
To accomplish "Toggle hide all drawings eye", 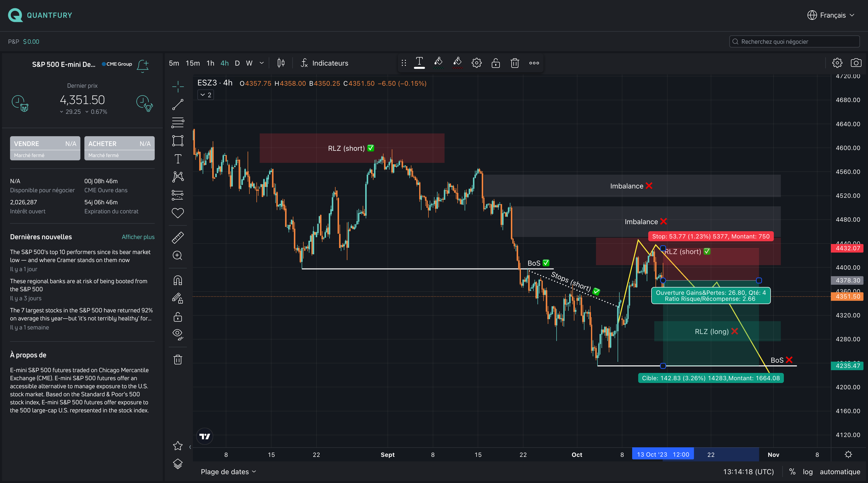I will (178, 334).
